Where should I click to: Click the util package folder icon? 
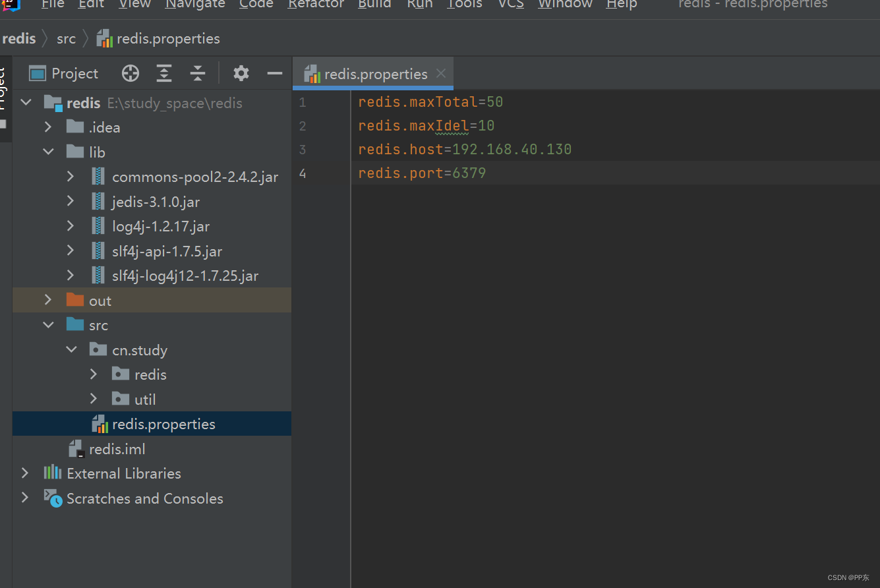point(121,399)
